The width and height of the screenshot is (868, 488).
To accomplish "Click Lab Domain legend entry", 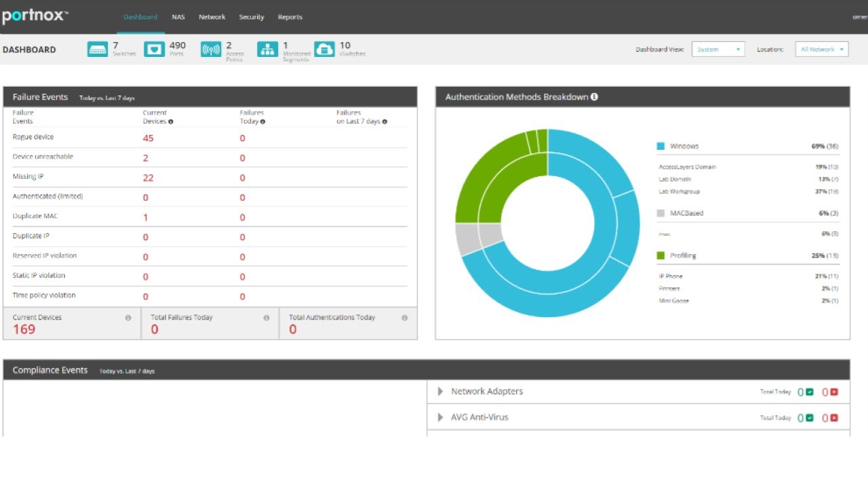I will pos(675,179).
